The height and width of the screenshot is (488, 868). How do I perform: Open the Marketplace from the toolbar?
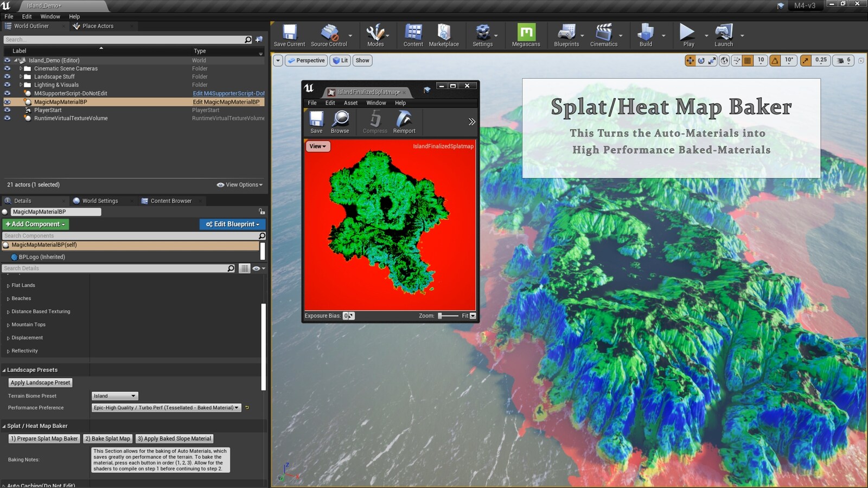(x=444, y=34)
